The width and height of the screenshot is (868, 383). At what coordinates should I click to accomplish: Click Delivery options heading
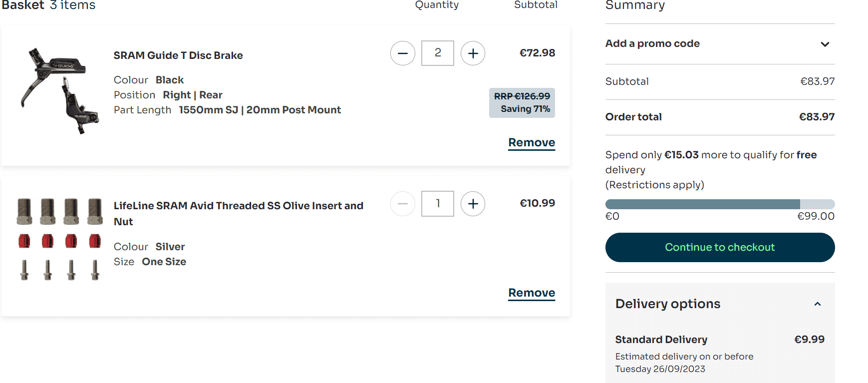(668, 304)
